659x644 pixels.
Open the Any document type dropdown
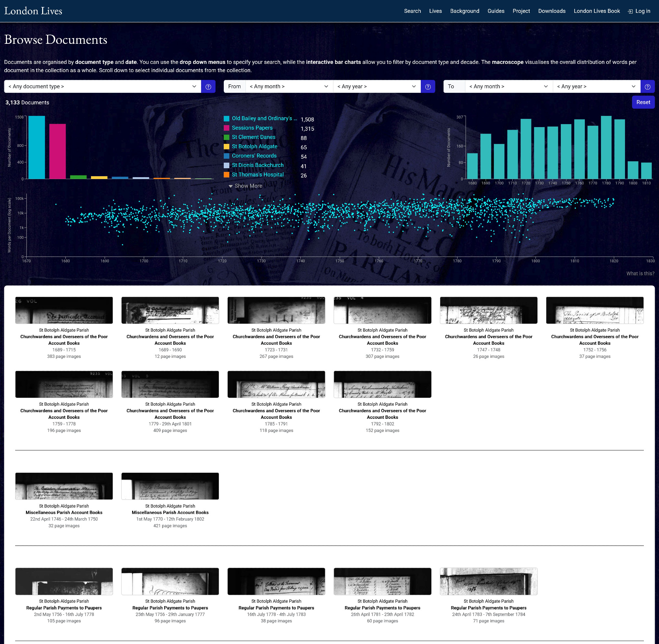102,87
